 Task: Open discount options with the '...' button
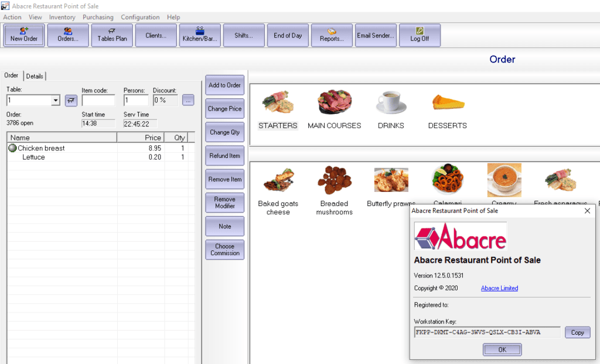click(x=188, y=101)
